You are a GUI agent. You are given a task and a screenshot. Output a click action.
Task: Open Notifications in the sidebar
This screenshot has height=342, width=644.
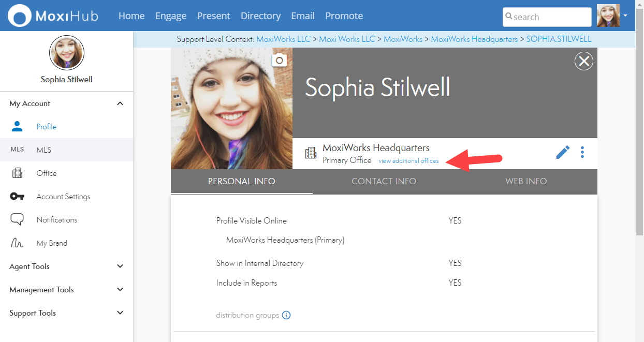tap(56, 220)
